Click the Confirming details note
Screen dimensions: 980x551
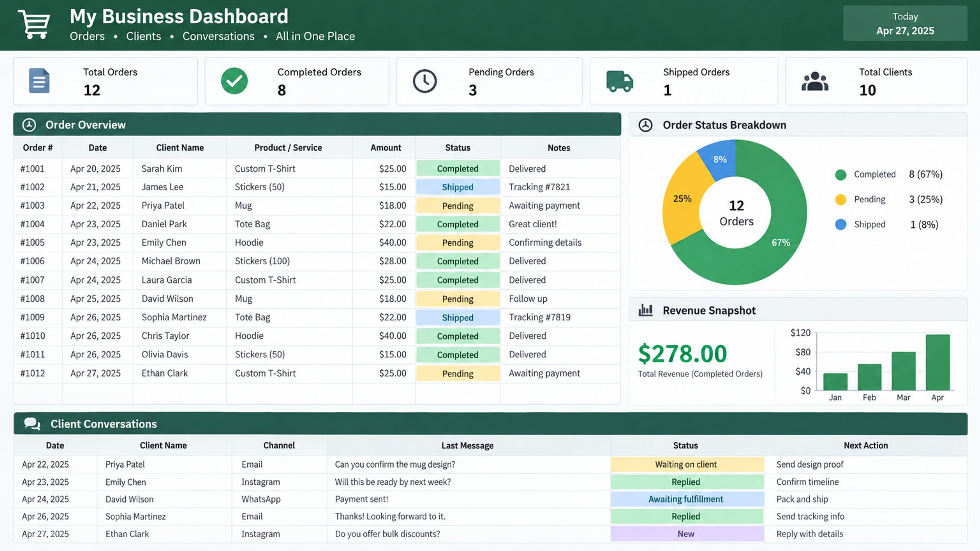pyautogui.click(x=545, y=243)
